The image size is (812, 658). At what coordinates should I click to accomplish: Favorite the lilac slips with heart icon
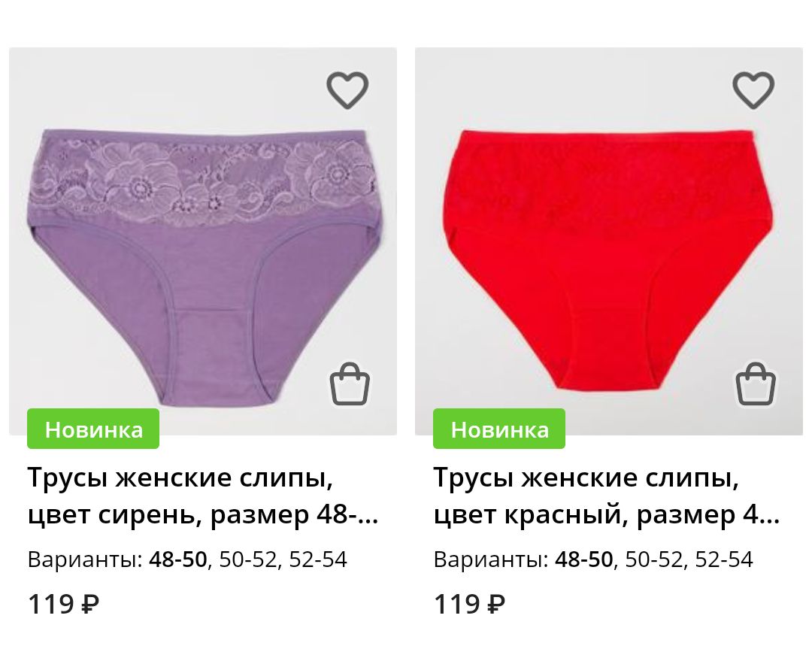347,90
